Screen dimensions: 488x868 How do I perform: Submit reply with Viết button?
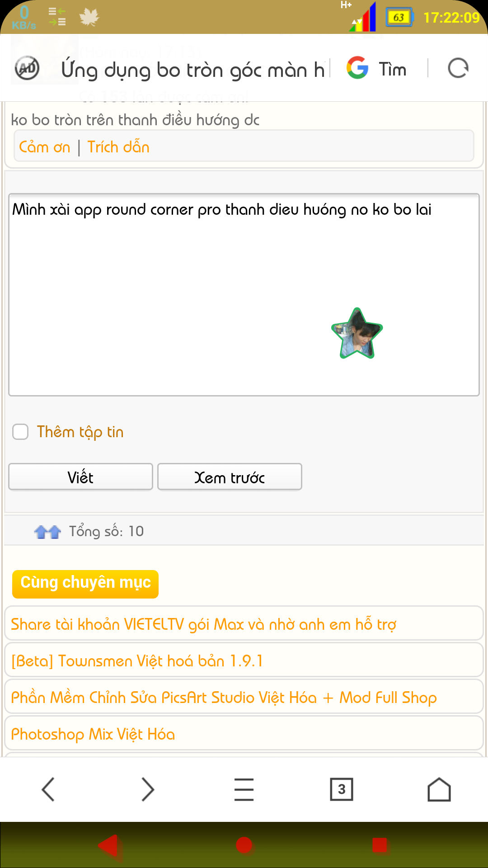tap(80, 477)
